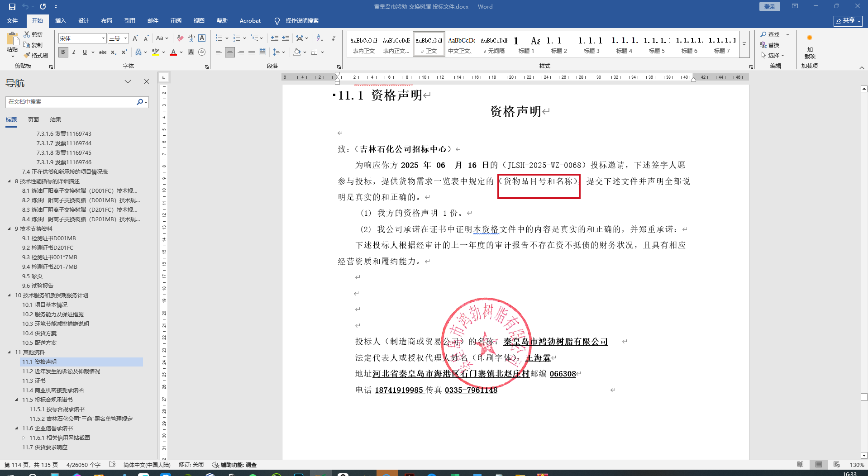Start a numbered list
868x476 pixels.
[237, 38]
